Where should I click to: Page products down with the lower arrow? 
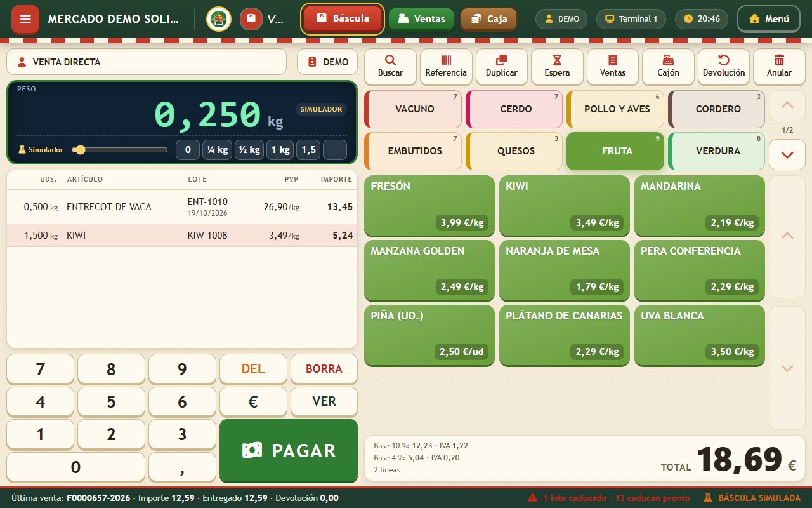tap(787, 368)
